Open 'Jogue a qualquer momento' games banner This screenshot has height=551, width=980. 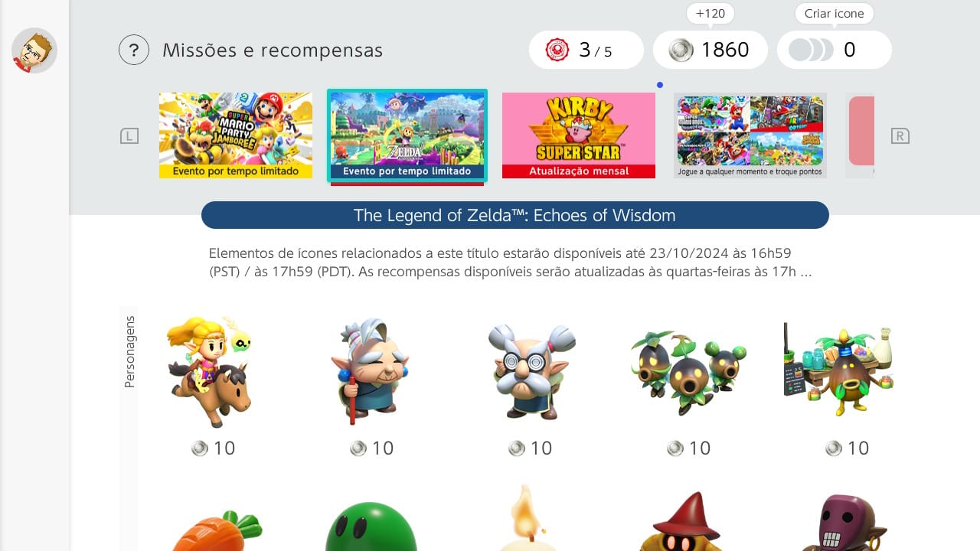[750, 135]
